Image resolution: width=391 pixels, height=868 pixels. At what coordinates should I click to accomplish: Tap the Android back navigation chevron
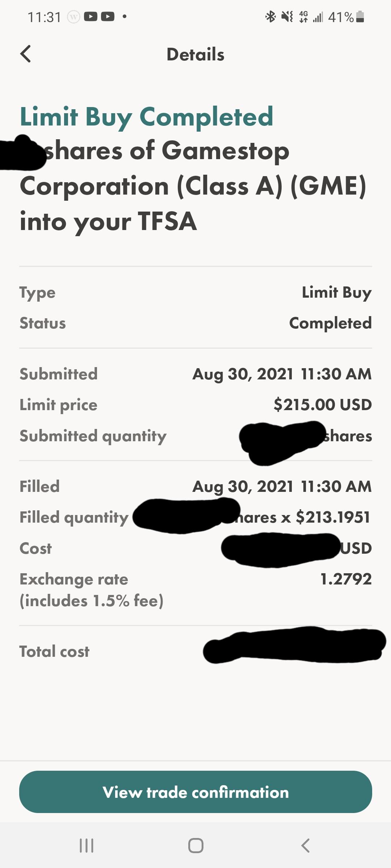click(305, 846)
